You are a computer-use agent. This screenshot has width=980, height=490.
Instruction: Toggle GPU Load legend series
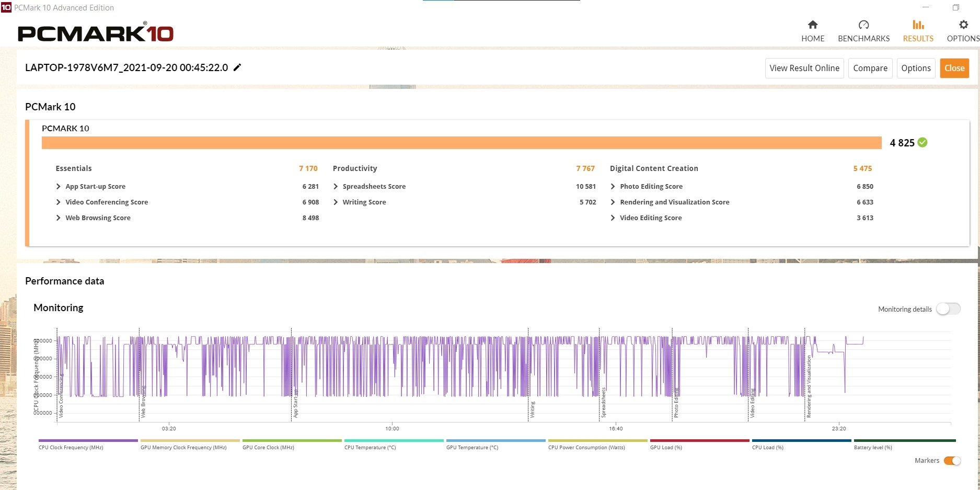coord(699,445)
